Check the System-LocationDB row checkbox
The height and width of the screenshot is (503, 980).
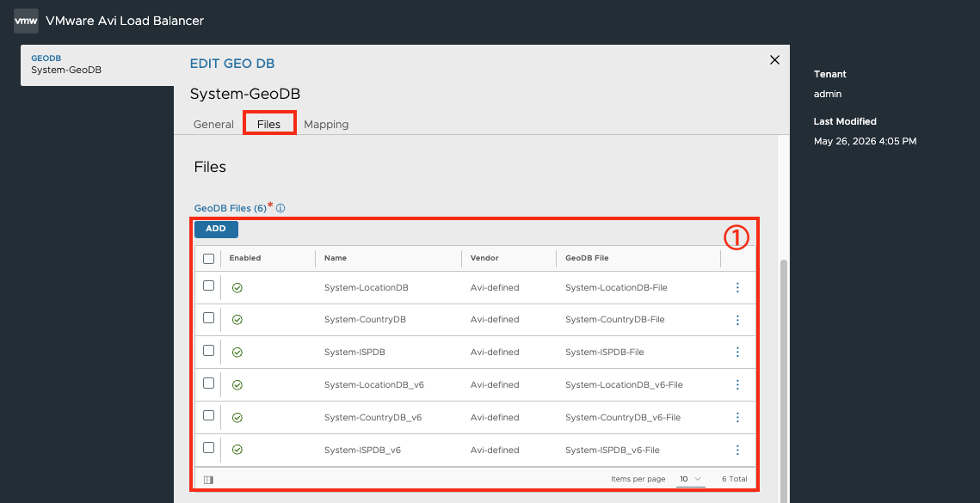[209, 285]
